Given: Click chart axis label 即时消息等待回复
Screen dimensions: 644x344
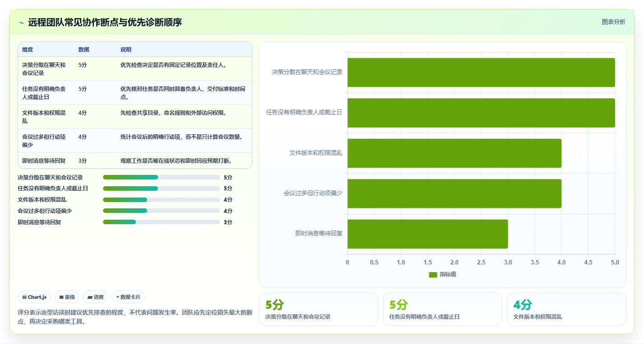Looking at the screenshot, I should pyautogui.click(x=319, y=234).
